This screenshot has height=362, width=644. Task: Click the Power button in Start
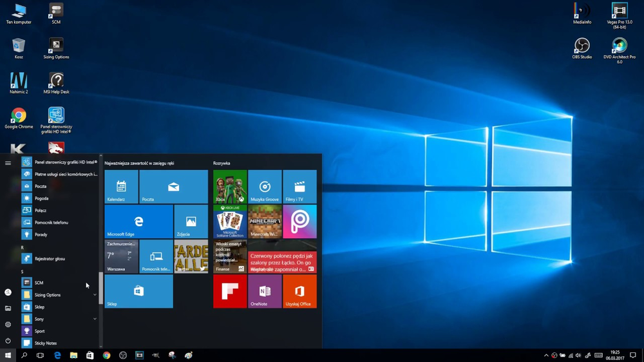point(8,341)
